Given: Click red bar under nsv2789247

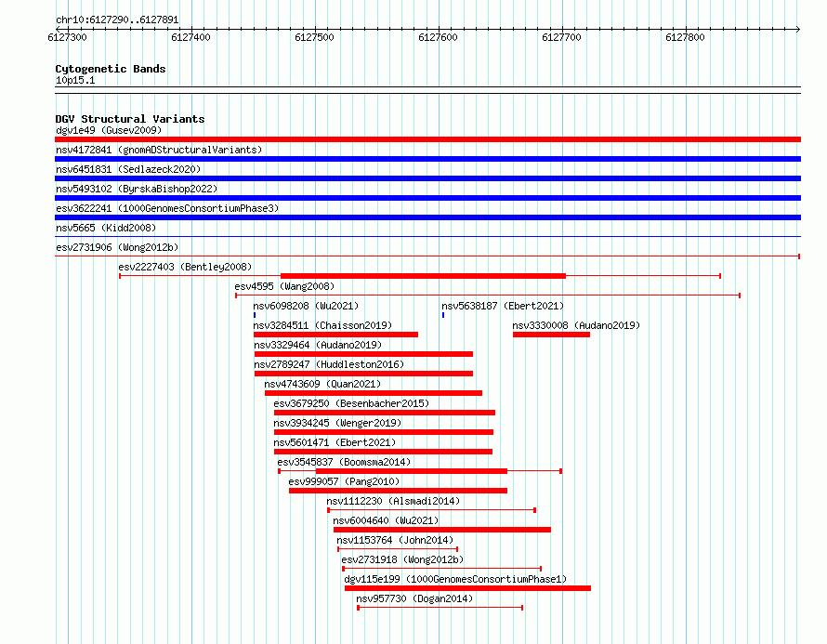Looking at the screenshot, I should [x=363, y=374].
